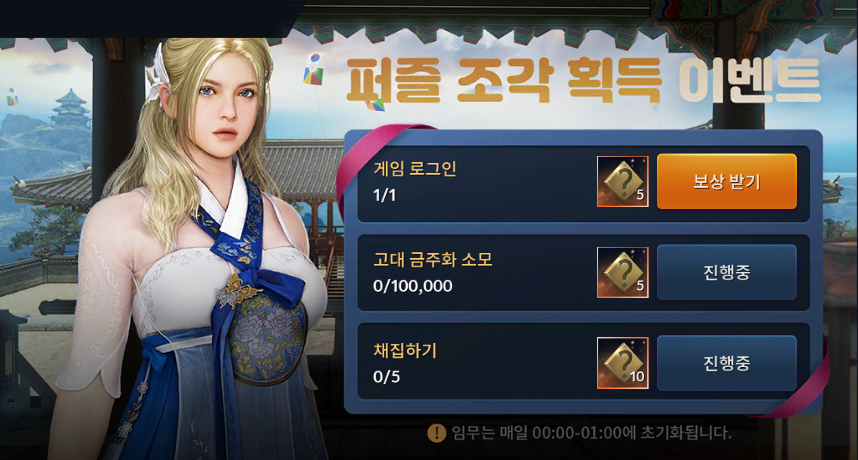858x460 pixels.
Task: Click the 0/100,000 progress counter
Action: [x=413, y=286]
